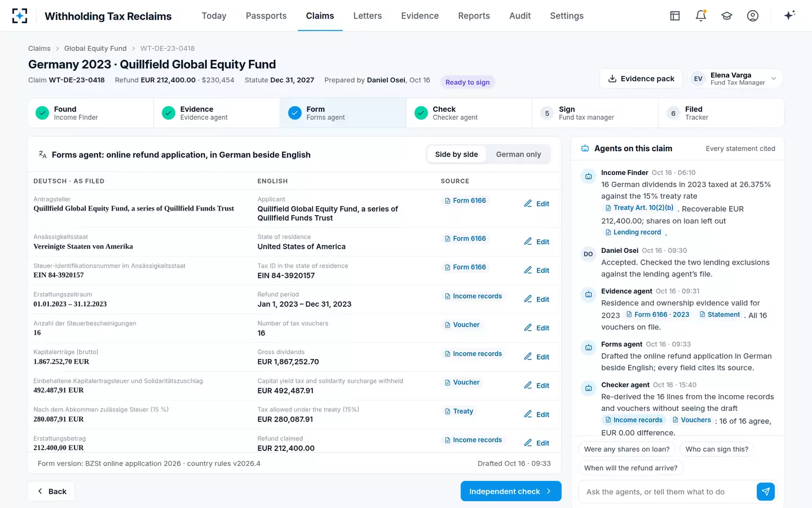
Task: Open the notifications bell
Action: pos(701,16)
